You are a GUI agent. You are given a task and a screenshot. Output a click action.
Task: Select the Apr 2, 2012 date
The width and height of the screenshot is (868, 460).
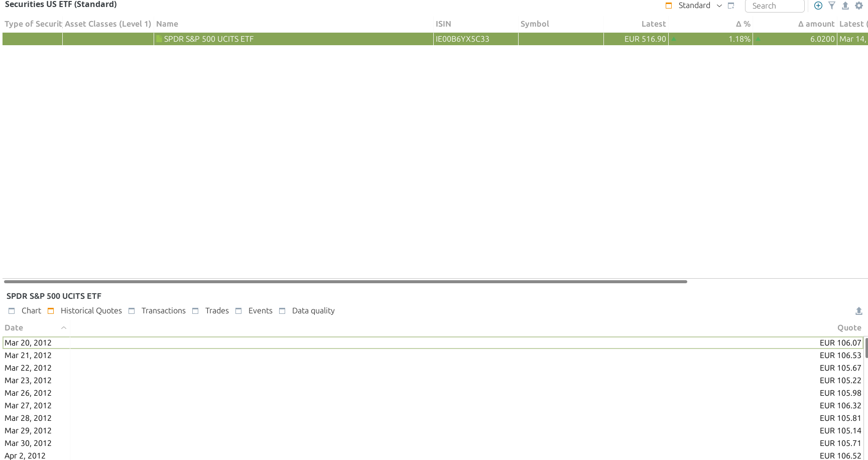25,455
